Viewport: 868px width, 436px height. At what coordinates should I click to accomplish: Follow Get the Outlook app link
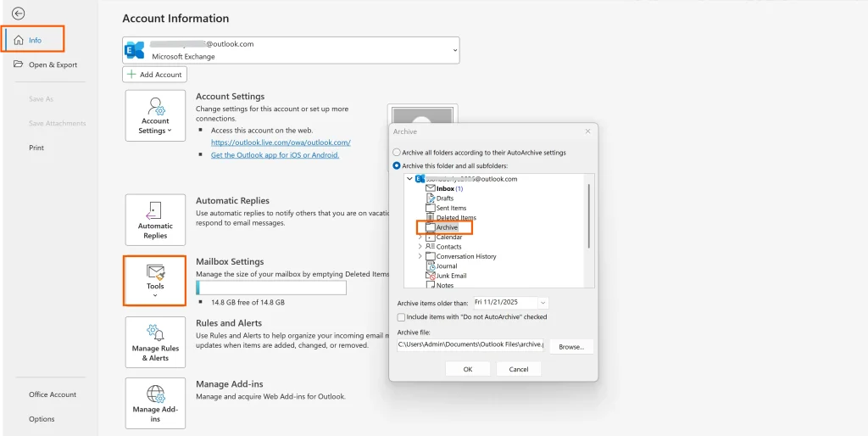275,155
